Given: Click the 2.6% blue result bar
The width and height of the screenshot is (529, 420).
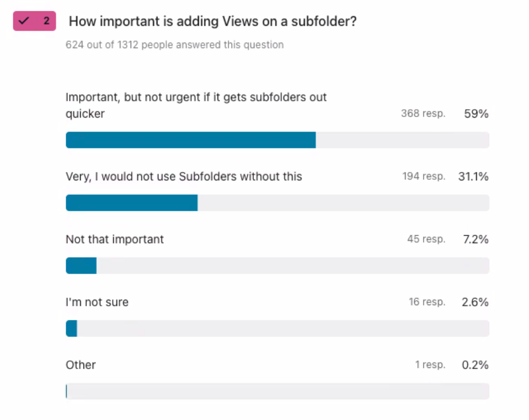Looking at the screenshot, I should coord(72,328).
